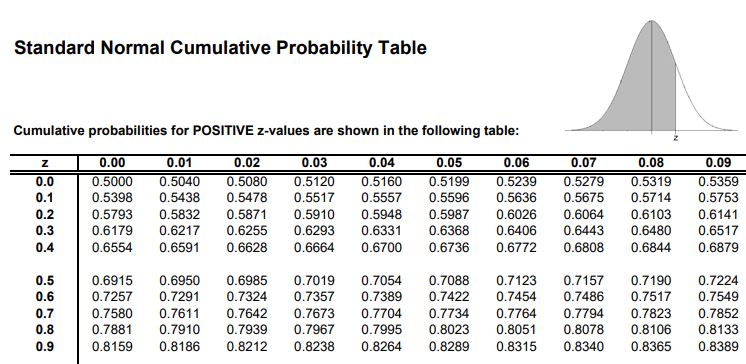This screenshot has width=746, height=364.
Task: Select the cell showing 0.6443
Action: point(584,231)
